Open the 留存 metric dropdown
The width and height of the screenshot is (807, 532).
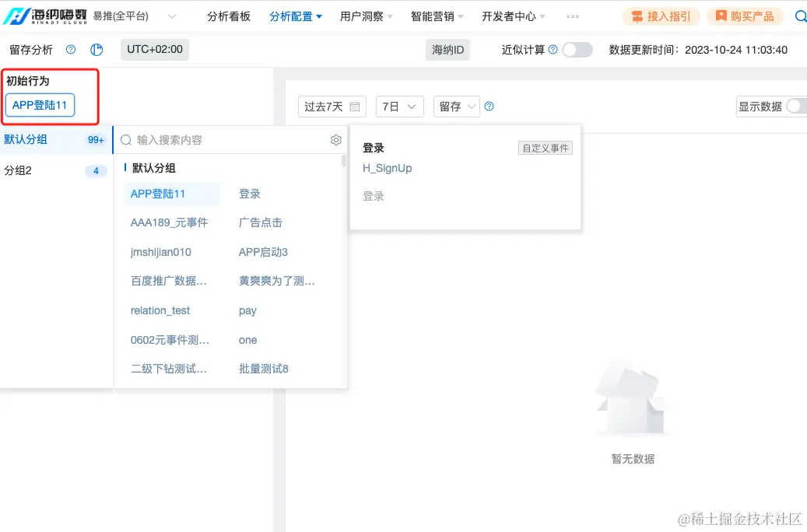point(457,107)
